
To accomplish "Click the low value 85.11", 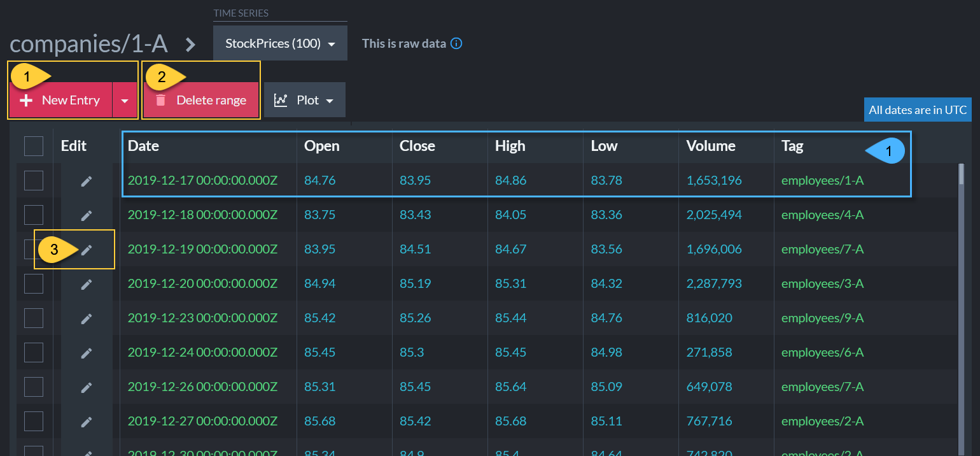I will point(606,421).
